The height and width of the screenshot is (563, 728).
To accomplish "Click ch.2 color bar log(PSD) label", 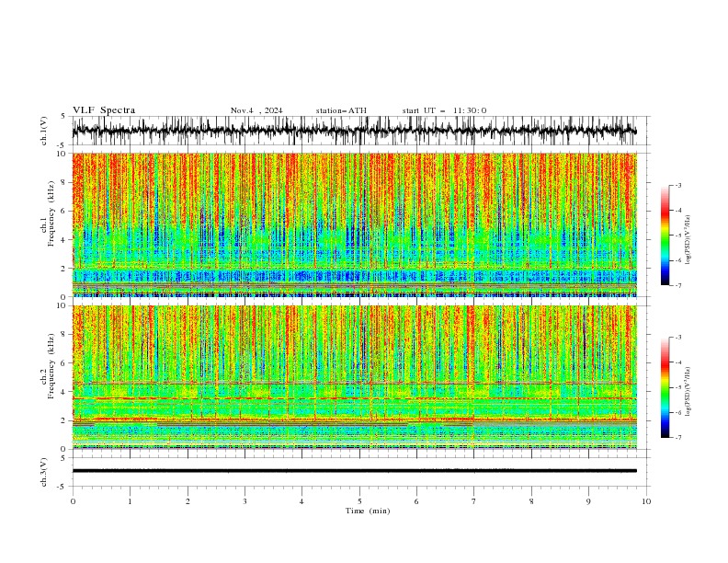I will click(688, 391).
